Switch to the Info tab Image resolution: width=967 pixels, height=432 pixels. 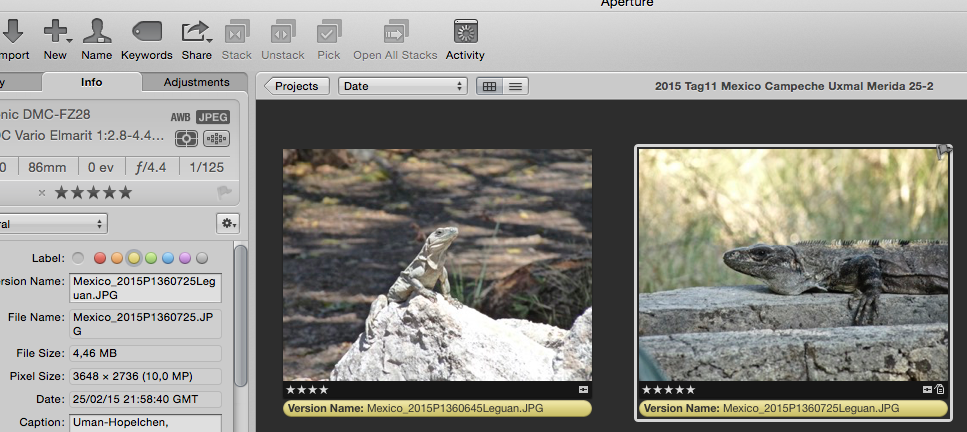pos(91,82)
